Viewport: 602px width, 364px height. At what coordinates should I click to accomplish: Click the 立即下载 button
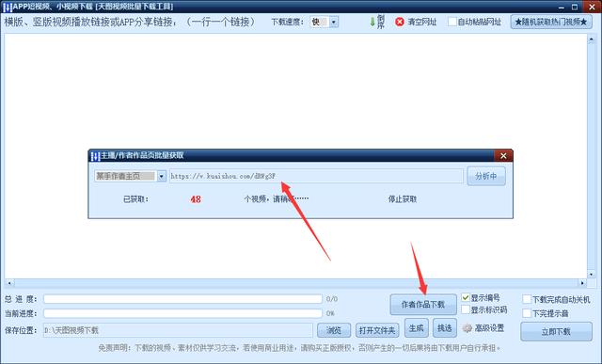[556, 332]
